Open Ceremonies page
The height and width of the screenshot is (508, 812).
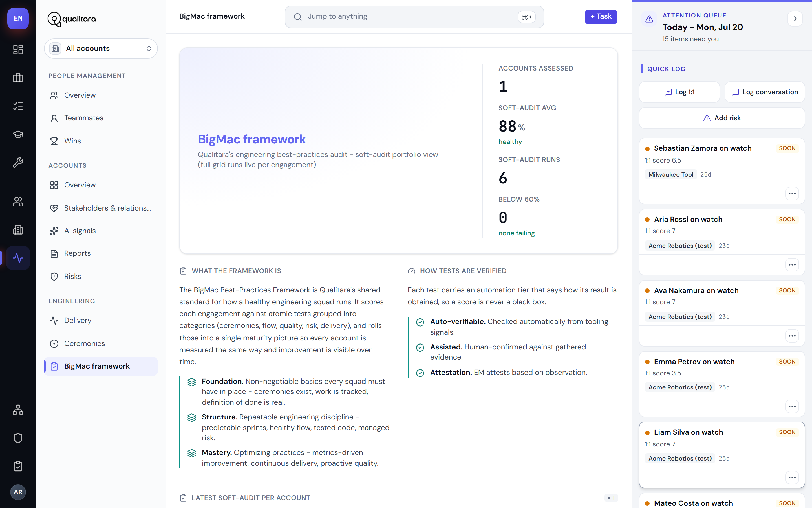click(x=101, y=344)
